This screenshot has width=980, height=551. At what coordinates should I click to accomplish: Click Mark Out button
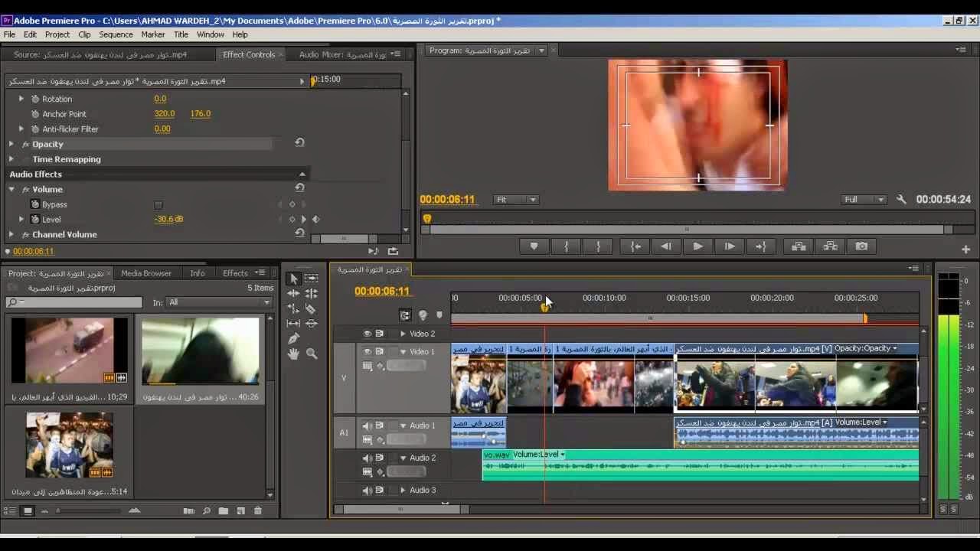(599, 246)
